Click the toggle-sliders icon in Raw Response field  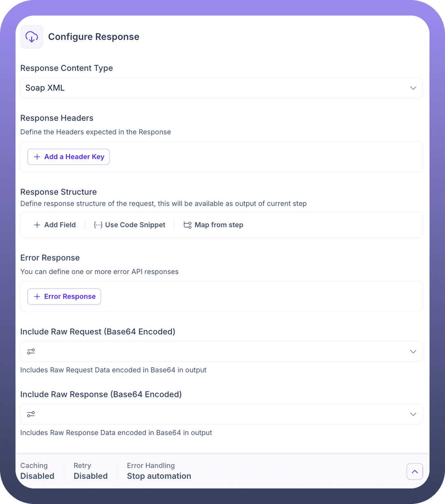tap(31, 414)
